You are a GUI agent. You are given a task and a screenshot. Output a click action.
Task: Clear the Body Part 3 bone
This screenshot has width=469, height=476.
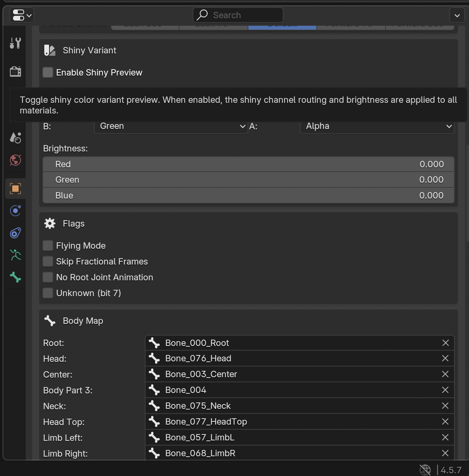pyautogui.click(x=445, y=390)
